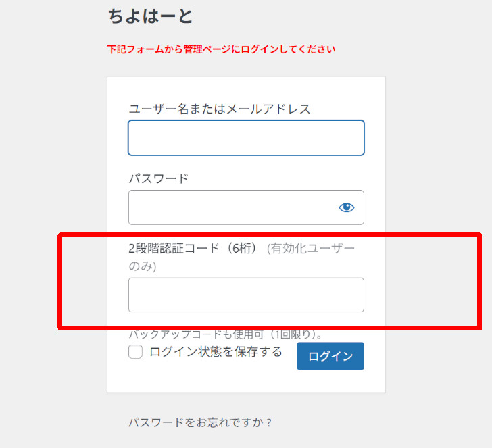Click the ユーザー名またはメールアドレス label text

pyautogui.click(x=219, y=109)
